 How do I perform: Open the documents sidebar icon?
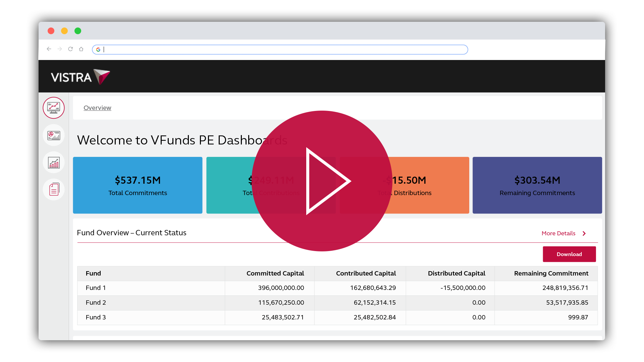coord(54,189)
